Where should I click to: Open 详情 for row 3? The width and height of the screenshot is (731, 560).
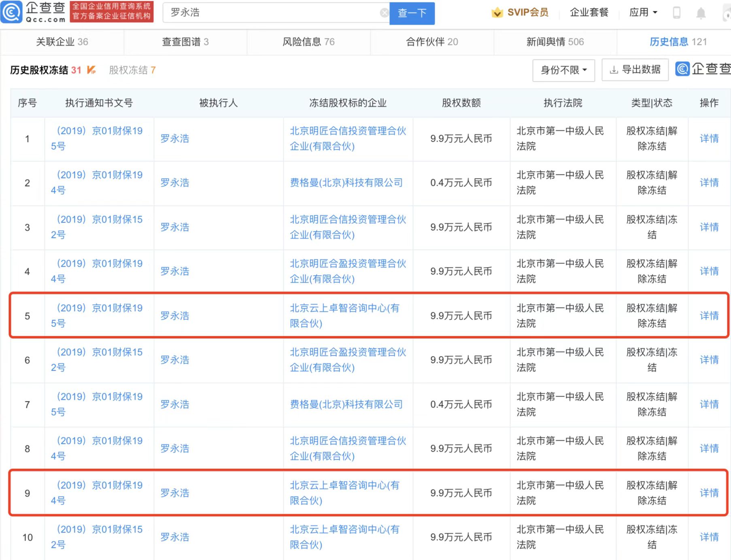coord(709,227)
